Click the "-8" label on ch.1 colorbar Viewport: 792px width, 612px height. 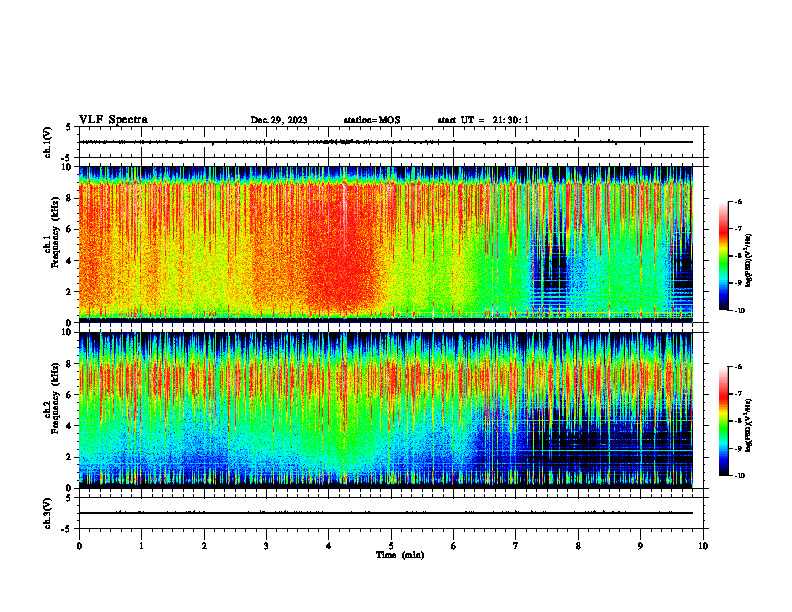[x=738, y=256]
